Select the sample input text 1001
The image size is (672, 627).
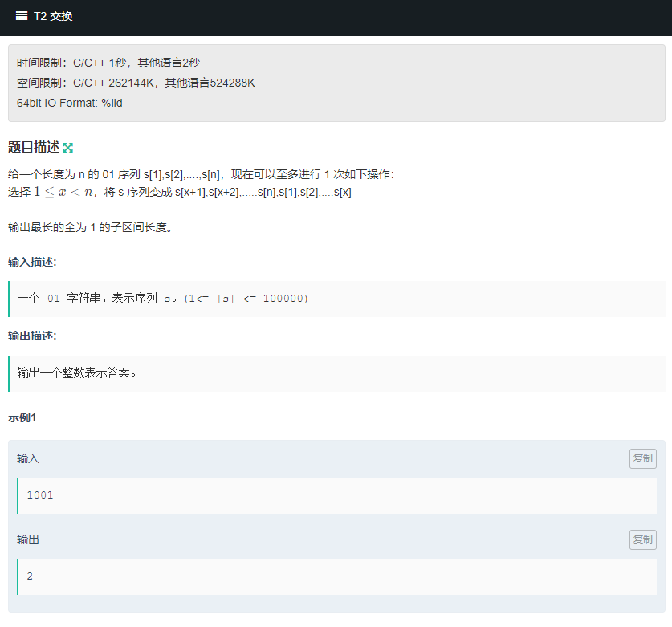click(40, 495)
